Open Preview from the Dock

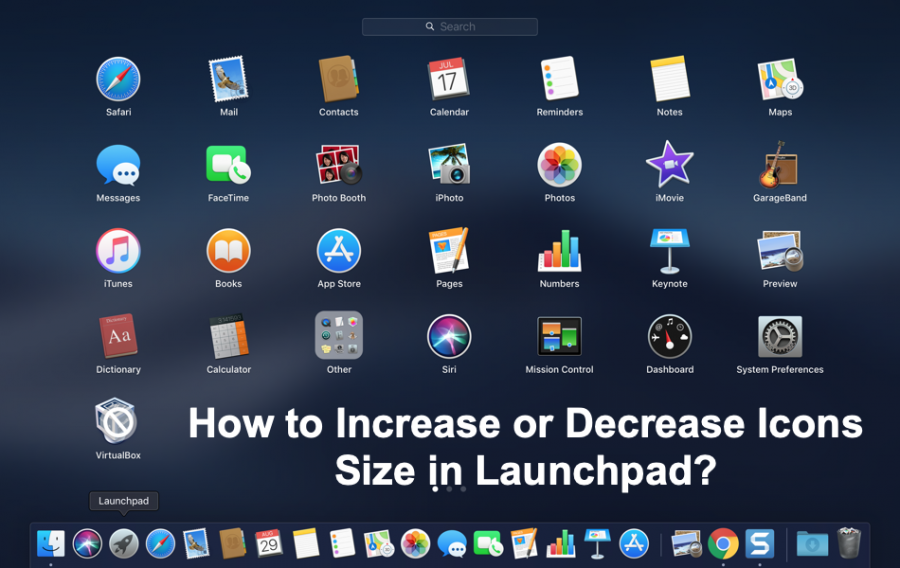point(686,543)
